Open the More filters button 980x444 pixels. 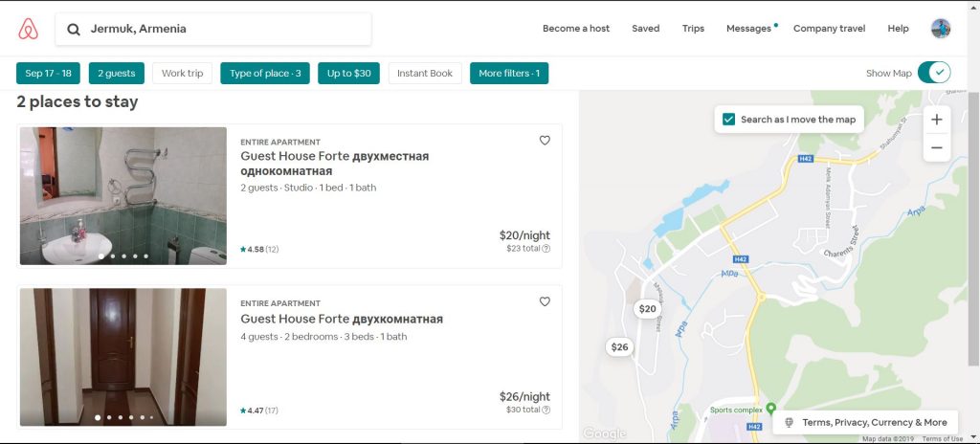pyautogui.click(x=508, y=74)
